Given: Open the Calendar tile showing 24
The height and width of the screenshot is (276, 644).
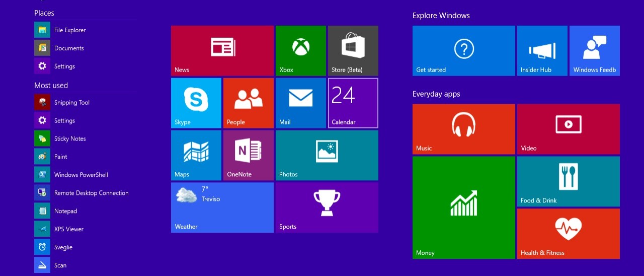Looking at the screenshot, I should (x=353, y=103).
